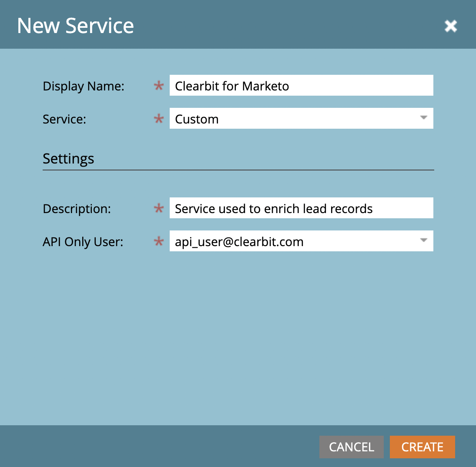This screenshot has height=467, width=476.
Task: Click the Settings section heading
Action: [68, 159]
